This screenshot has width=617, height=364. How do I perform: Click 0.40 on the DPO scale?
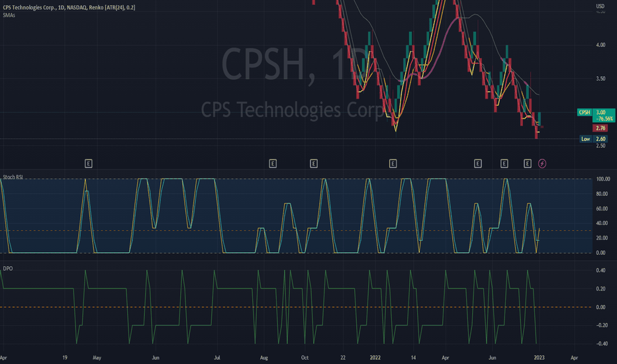(x=600, y=270)
